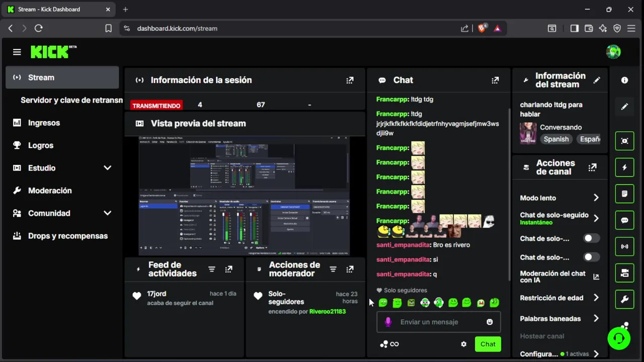Viewport: 644px width, 362px height.
Task: Open chat settings gear next to the Chat button
Action: pyautogui.click(x=463, y=344)
